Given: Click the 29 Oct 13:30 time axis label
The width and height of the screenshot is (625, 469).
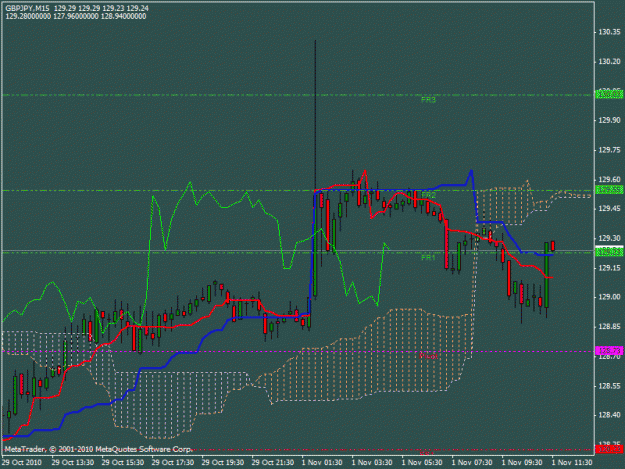Looking at the screenshot, I should tap(73, 463).
